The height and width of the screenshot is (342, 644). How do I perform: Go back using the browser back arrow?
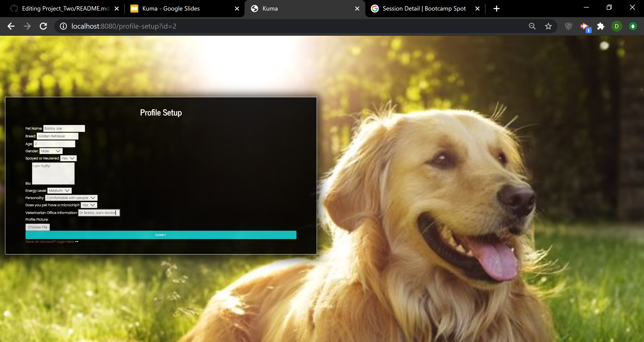pyautogui.click(x=11, y=26)
